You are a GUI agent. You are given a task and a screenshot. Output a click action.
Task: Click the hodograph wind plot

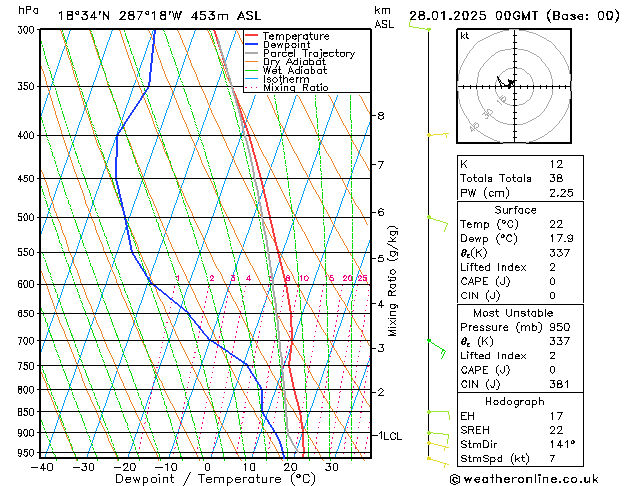pos(514,86)
